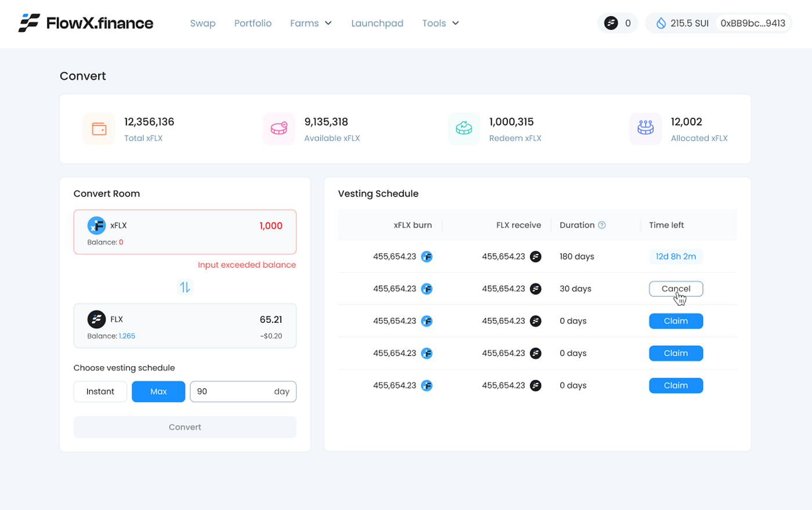Image resolution: width=812 pixels, height=510 pixels.
Task: Click the FLX token icon in Convert Room
Action: (x=96, y=319)
